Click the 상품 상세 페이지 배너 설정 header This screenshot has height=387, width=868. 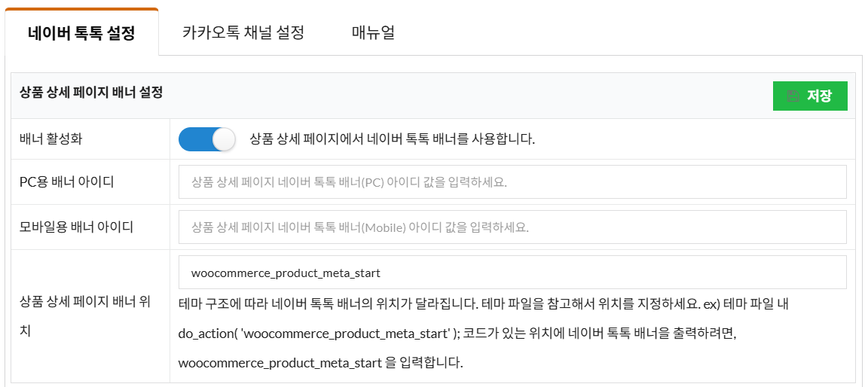click(91, 93)
